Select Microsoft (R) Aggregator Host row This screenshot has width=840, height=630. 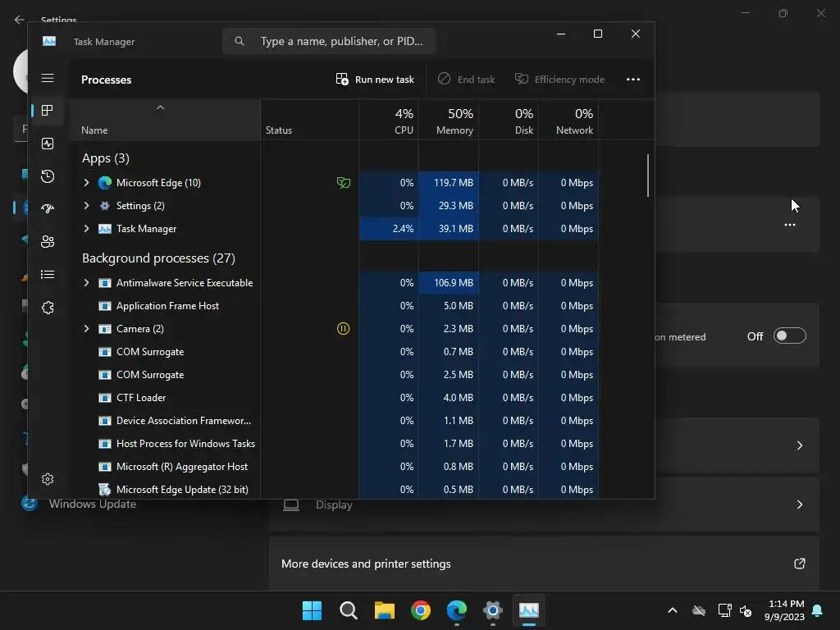point(333,467)
